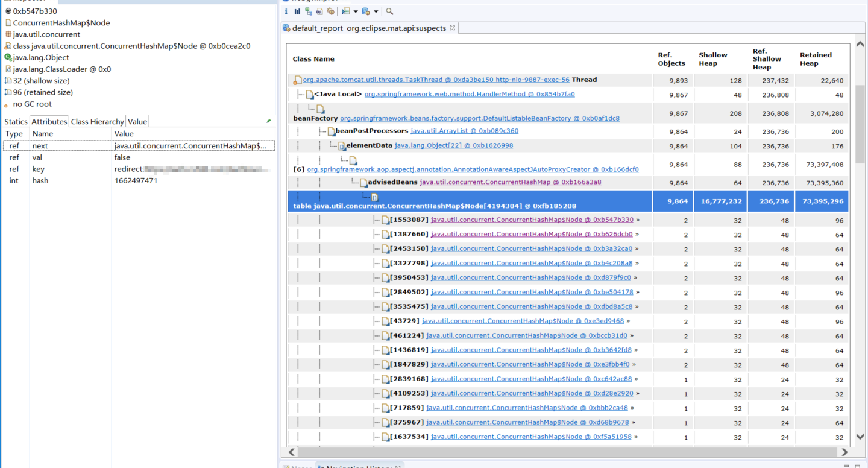Viewport: 868px width, 468px height.
Task: Click the icon beside advisedBeans row
Action: (x=363, y=183)
